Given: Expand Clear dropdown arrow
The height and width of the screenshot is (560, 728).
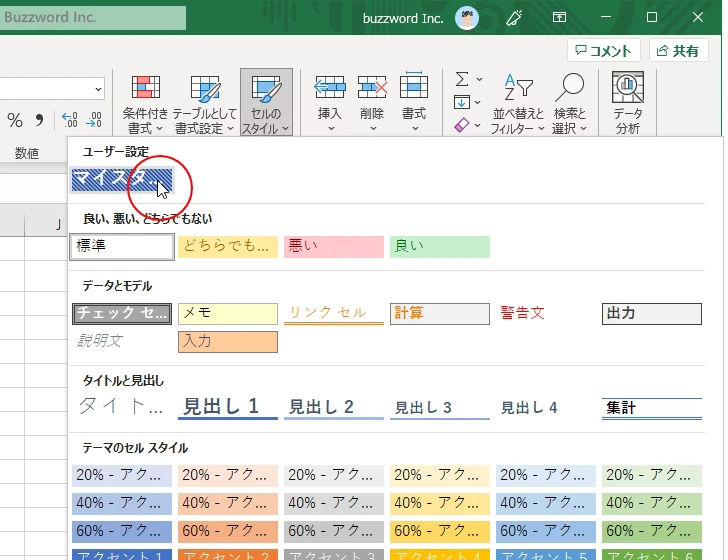Looking at the screenshot, I should (x=478, y=125).
